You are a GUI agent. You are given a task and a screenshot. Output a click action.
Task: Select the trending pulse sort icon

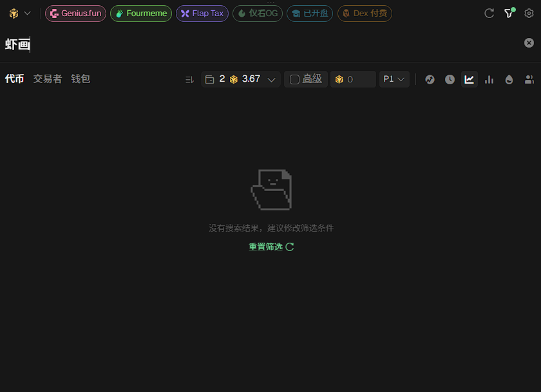pyautogui.click(x=430, y=80)
